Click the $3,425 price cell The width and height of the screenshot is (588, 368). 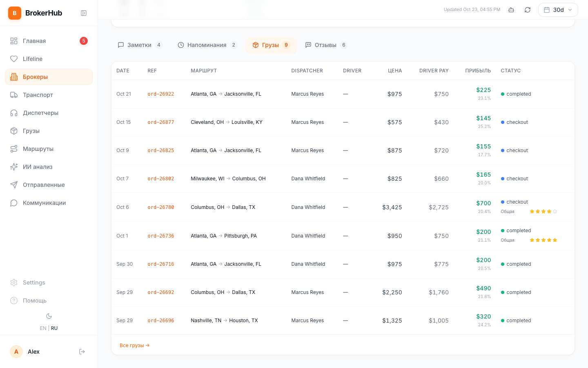(x=392, y=207)
